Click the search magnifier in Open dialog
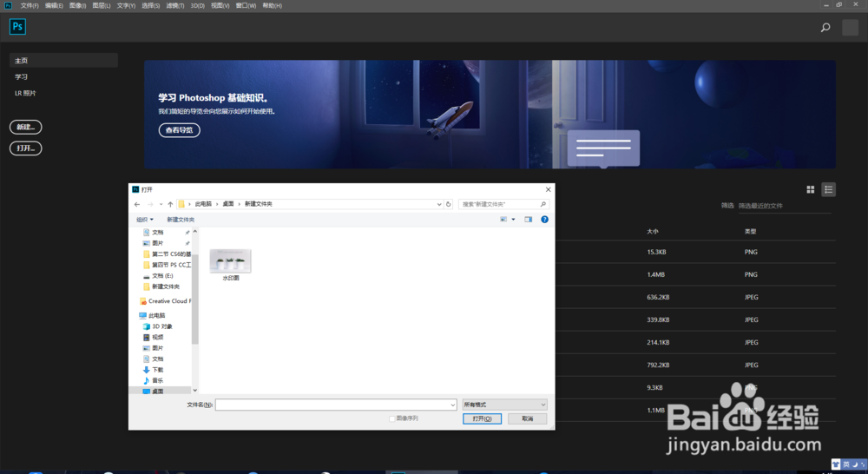Viewport: 868px width, 474px height. point(543,204)
